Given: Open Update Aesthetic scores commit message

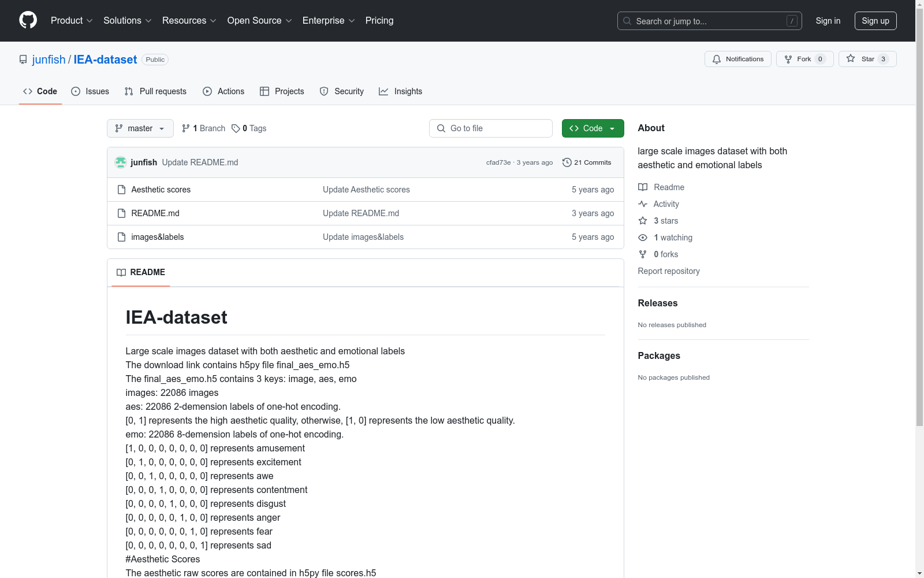Looking at the screenshot, I should pyautogui.click(x=366, y=190).
